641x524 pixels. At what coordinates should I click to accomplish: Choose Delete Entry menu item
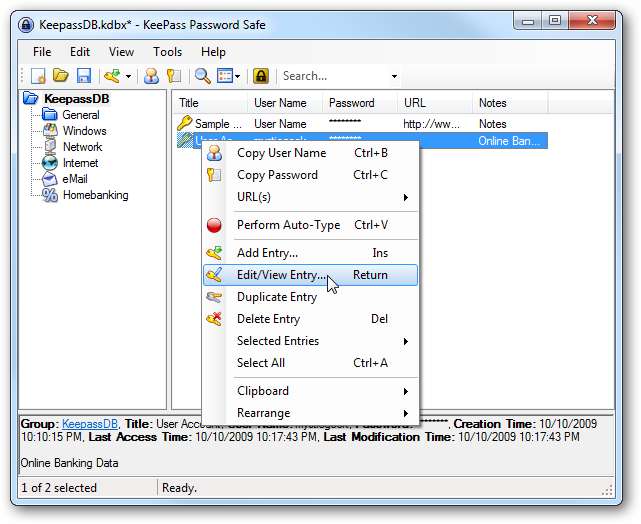point(310,319)
